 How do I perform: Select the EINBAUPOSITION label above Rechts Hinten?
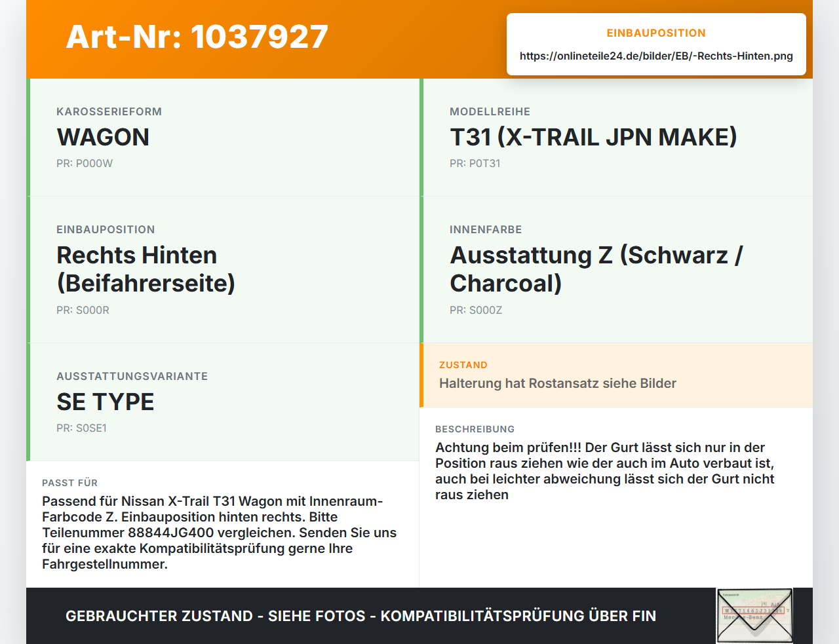[106, 230]
